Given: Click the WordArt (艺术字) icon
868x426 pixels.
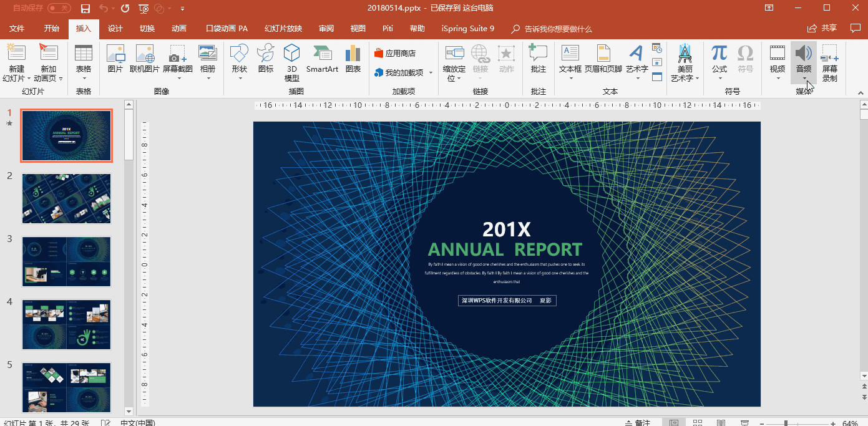Looking at the screenshot, I should click(636, 52).
